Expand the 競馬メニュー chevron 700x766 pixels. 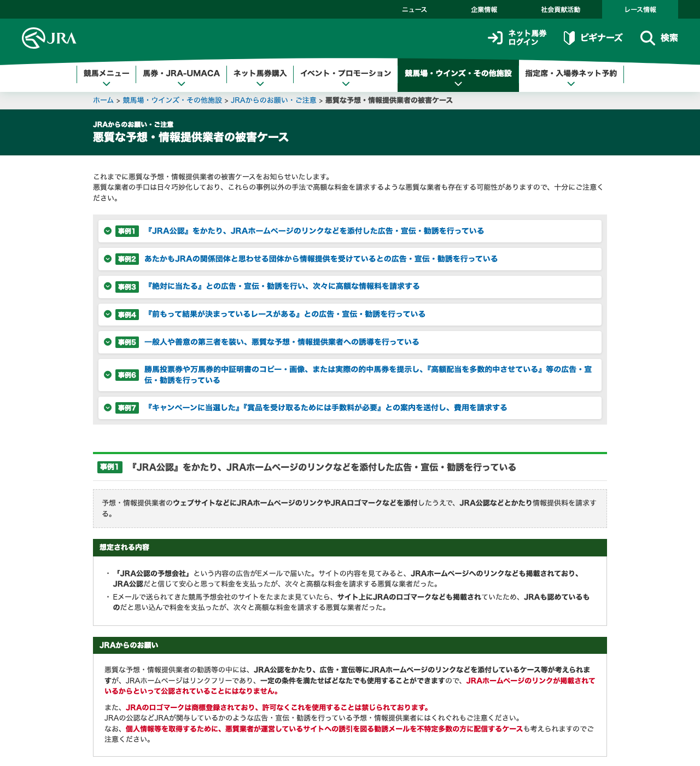coord(107,84)
